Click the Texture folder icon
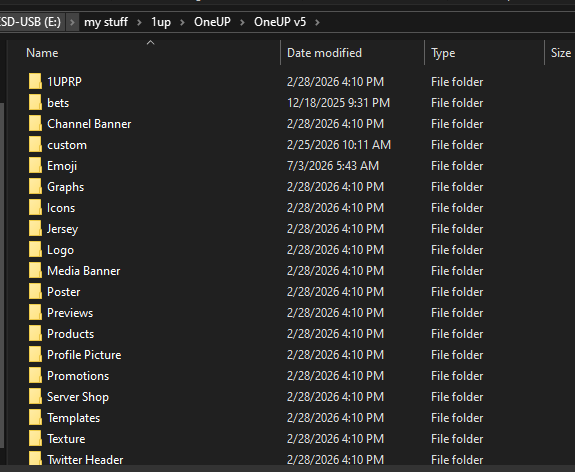Screen dimensions: 575x472 point(35,438)
